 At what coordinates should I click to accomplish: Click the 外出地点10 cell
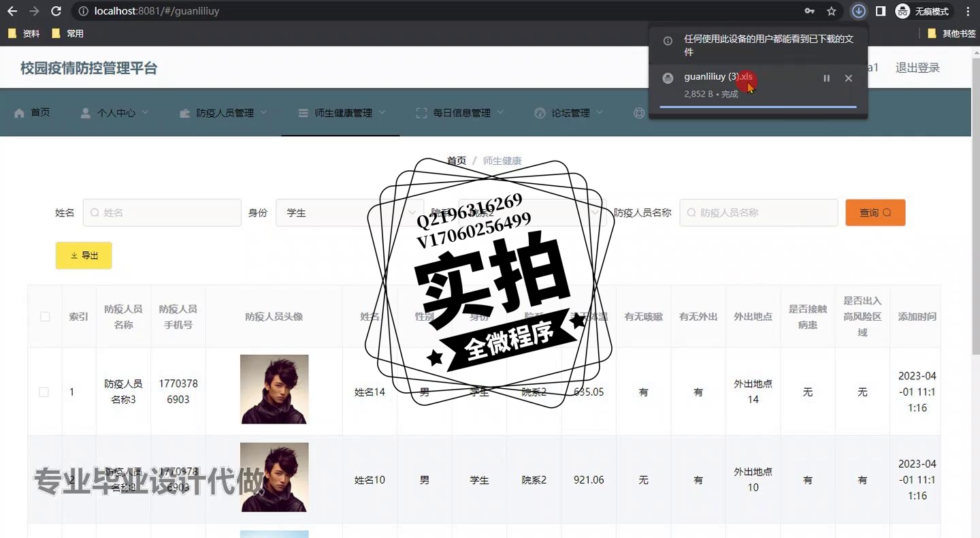753,479
